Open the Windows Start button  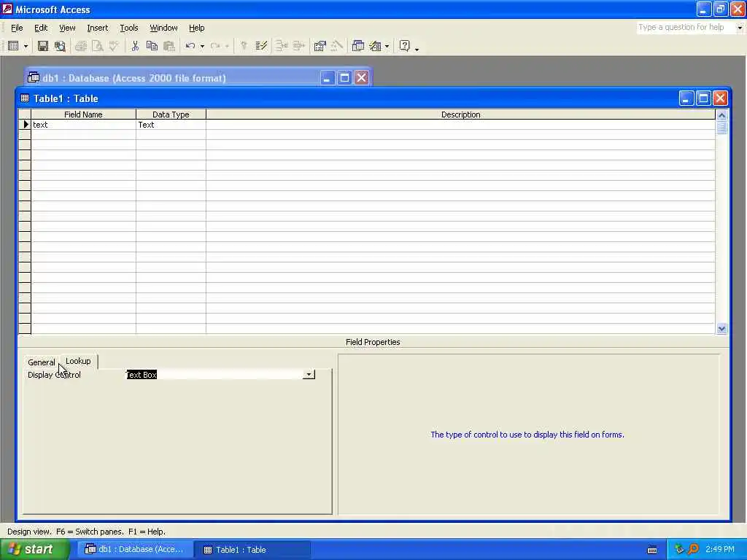click(35, 550)
